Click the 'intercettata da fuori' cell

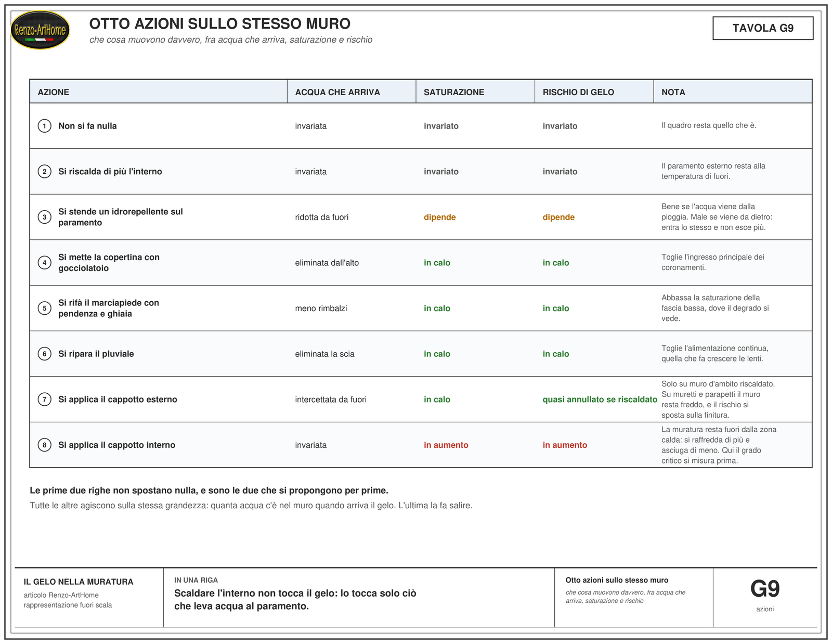tap(331, 400)
